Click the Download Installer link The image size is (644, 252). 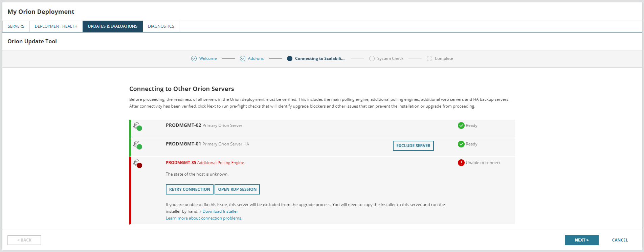220,211
